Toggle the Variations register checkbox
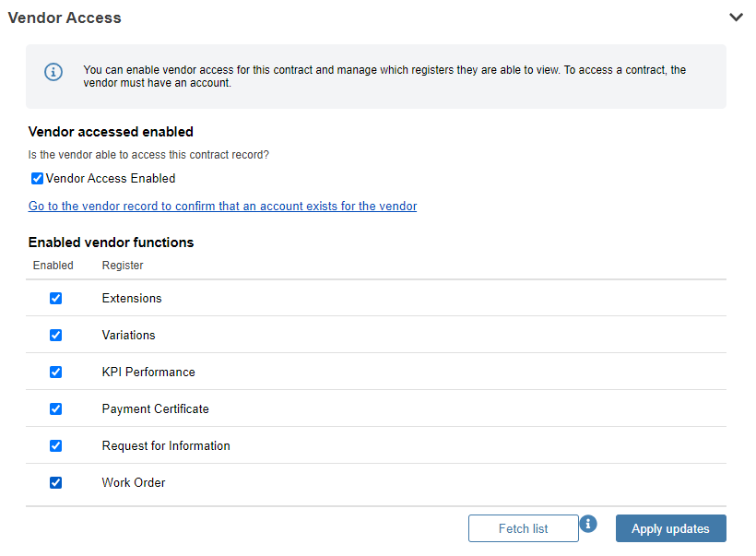This screenshot has width=756, height=556. click(x=56, y=335)
